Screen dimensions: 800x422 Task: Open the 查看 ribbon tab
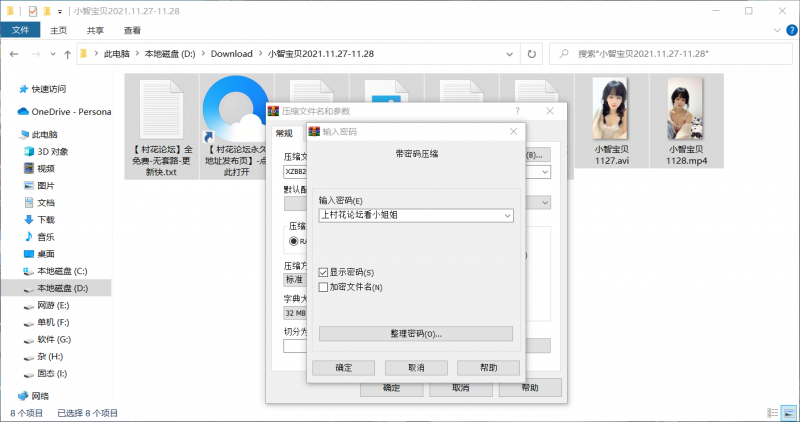pyautogui.click(x=131, y=30)
